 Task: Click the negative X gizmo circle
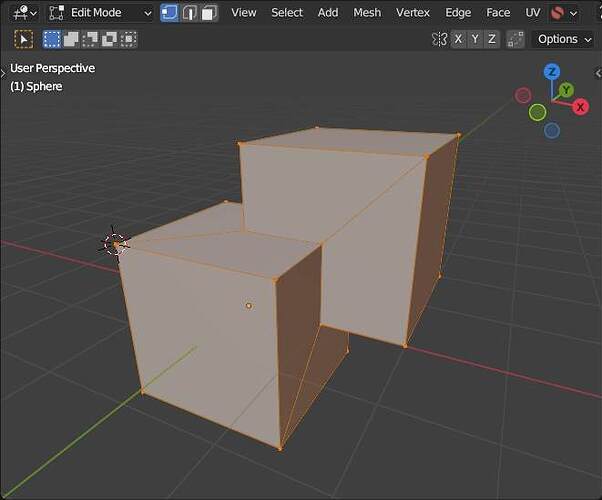point(523,95)
